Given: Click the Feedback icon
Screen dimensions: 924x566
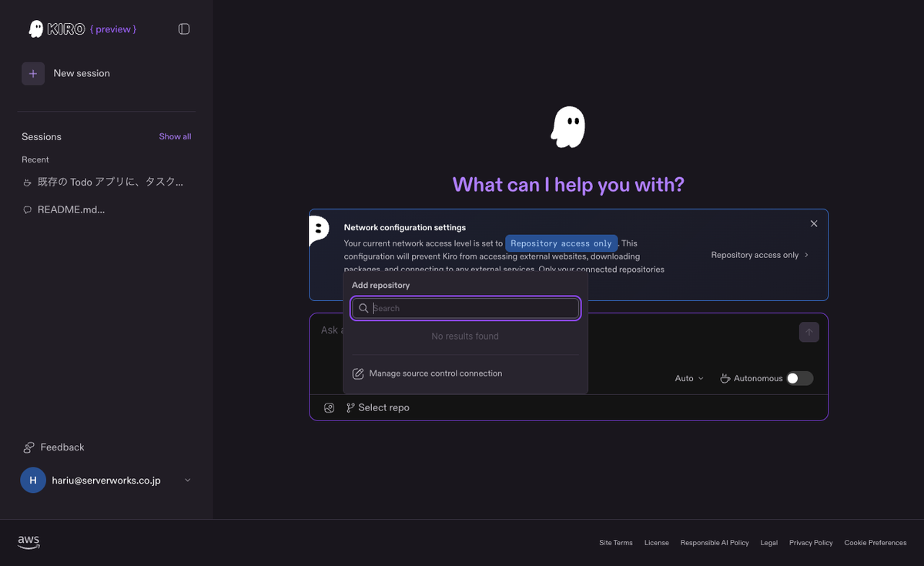Looking at the screenshot, I should click(29, 447).
